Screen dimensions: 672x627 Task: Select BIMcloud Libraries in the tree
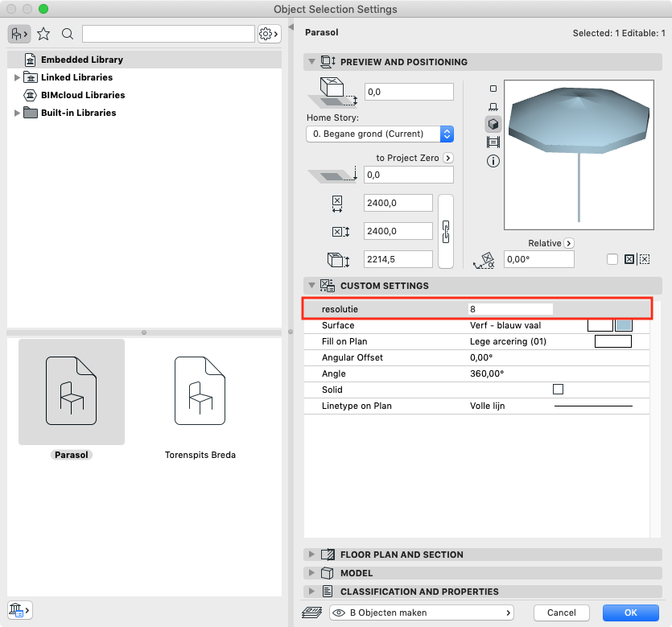(83, 95)
